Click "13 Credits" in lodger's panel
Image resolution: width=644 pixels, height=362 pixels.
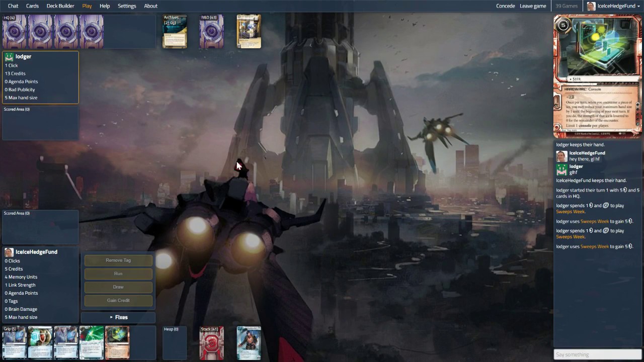click(15, 73)
